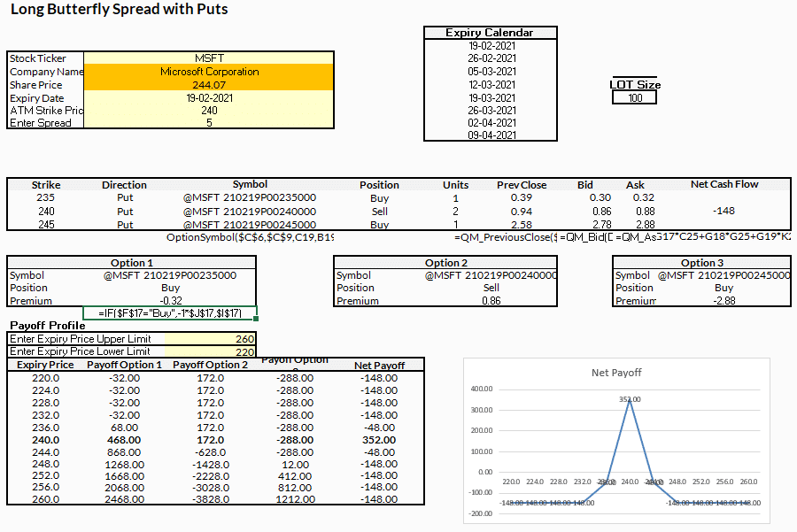This screenshot has width=797, height=532.
Task: Select the net payoff 352.00 cell
Action: pyautogui.click(x=379, y=440)
